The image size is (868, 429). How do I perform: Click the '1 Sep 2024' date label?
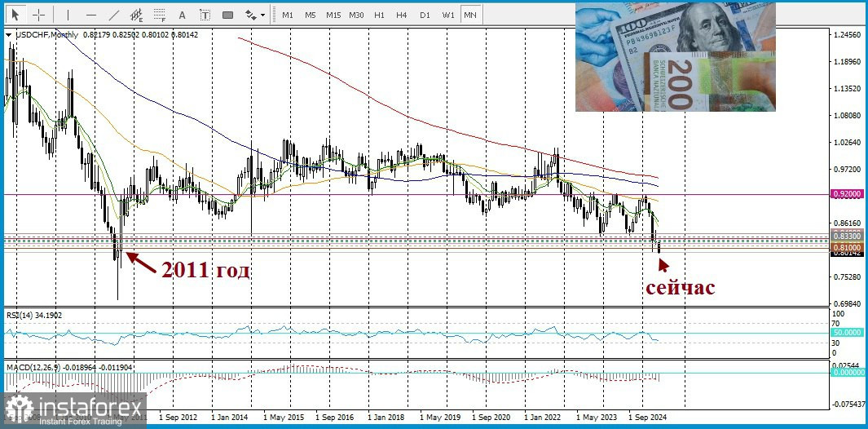(648, 417)
